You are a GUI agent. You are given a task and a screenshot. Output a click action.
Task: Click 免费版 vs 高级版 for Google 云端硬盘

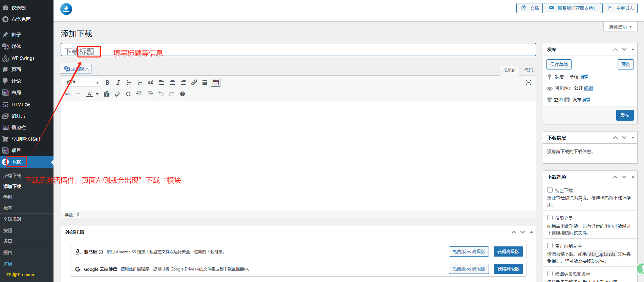pyautogui.click(x=469, y=269)
